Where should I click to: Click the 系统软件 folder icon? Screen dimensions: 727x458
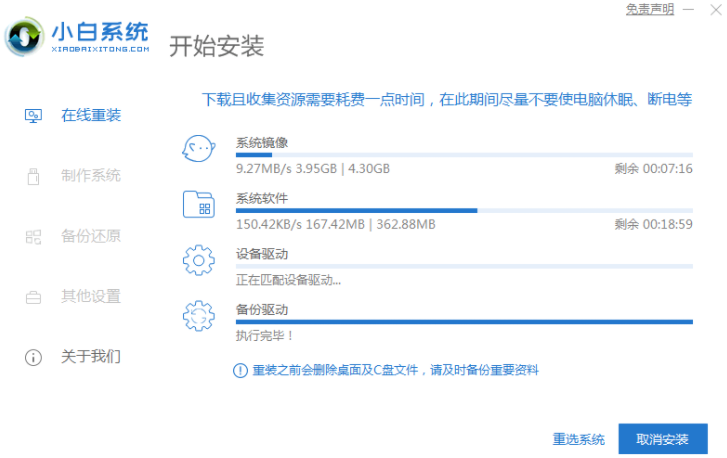click(x=198, y=205)
